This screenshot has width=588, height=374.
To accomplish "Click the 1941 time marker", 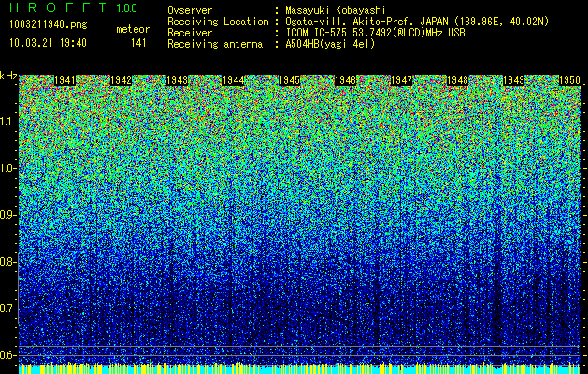I will click(x=65, y=81).
